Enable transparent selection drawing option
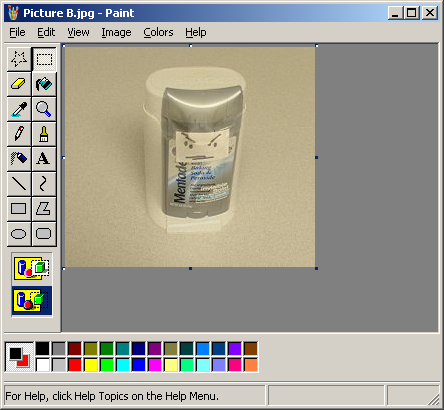 [32, 301]
